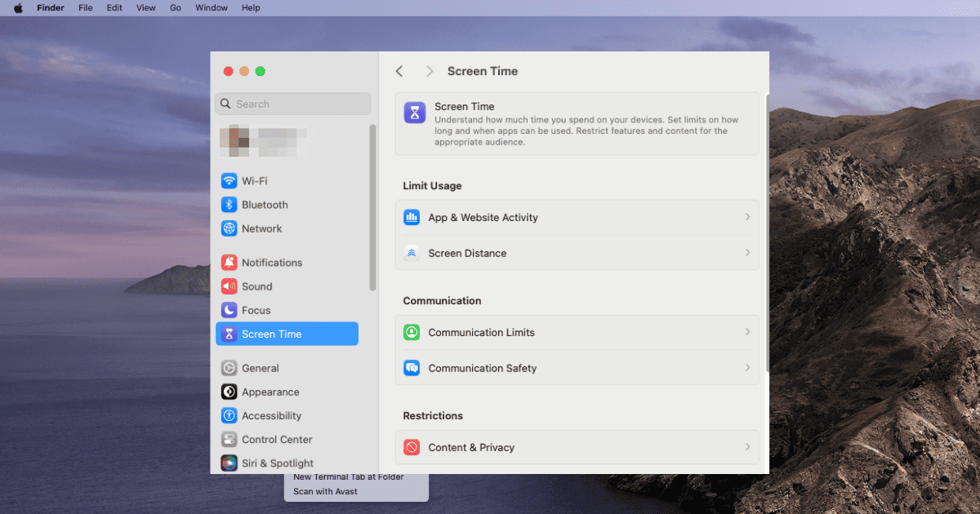
Task: Go back using the left arrow
Action: (399, 71)
